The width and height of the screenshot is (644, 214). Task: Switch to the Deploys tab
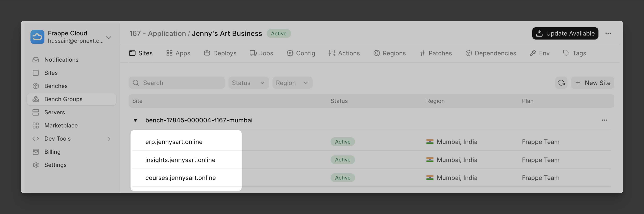click(220, 53)
